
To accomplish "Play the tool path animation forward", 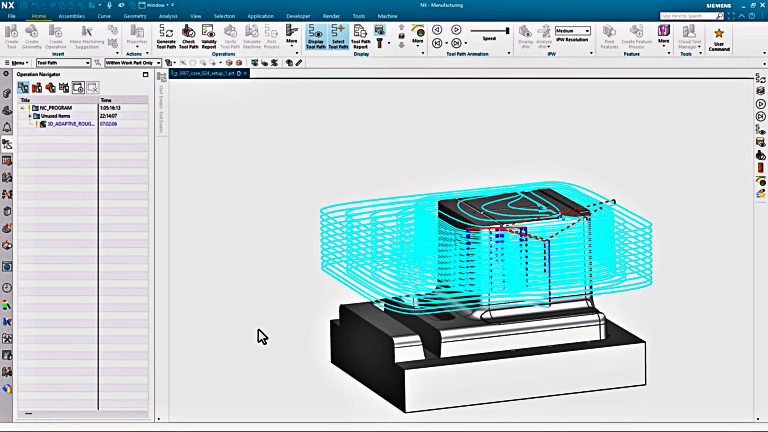I will (x=456, y=30).
